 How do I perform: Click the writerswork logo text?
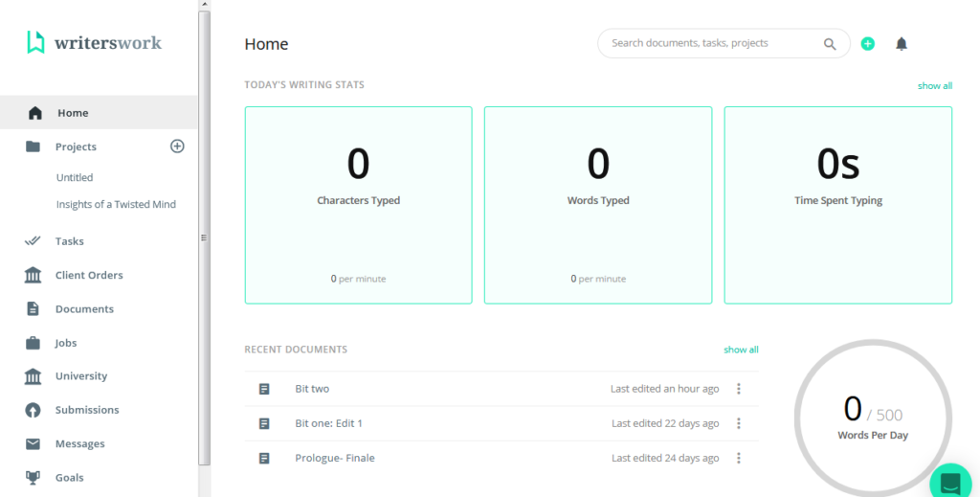[108, 42]
